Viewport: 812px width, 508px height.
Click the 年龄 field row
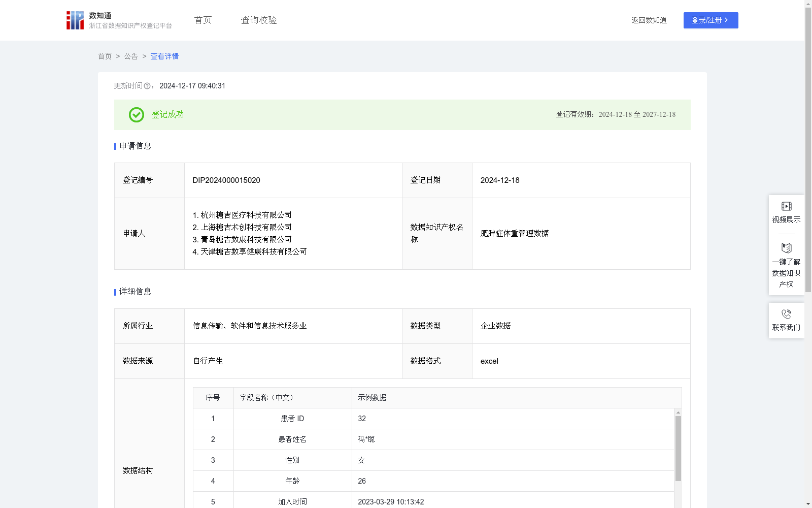433,481
